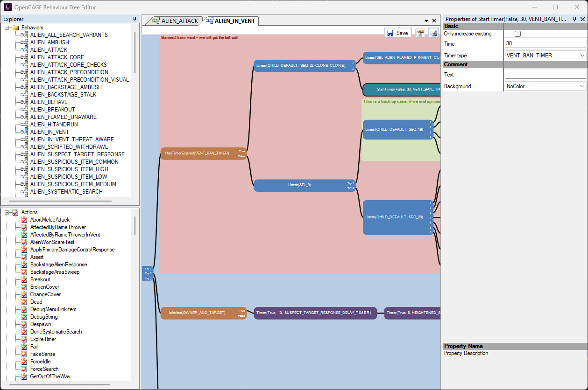Viewport: 588px width, 390px height.
Task: Click the FakeSense action icon
Action: (25, 354)
